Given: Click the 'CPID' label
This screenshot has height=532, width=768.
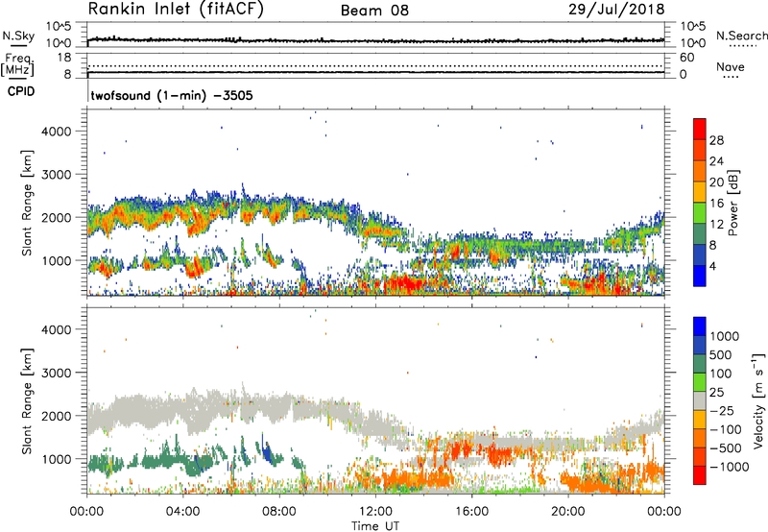Looking at the screenshot, I should [20, 91].
